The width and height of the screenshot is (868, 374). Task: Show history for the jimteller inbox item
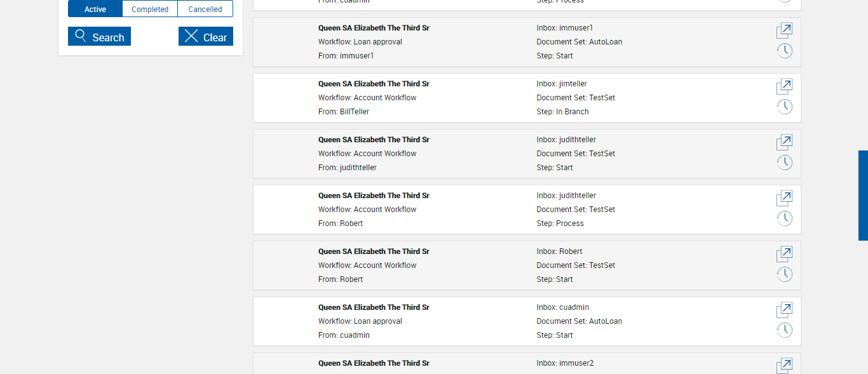pos(784,107)
